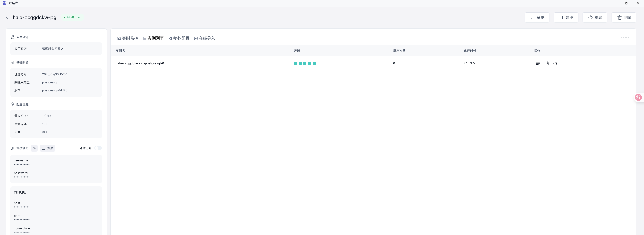644x235 pixels.
Task: Click a green container status block
Action: pos(295,63)
